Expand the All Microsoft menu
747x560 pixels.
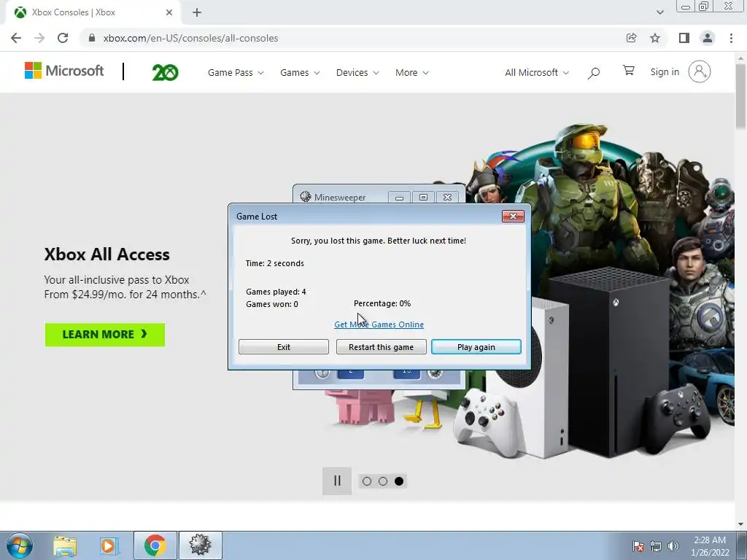[x=537, y=72]
